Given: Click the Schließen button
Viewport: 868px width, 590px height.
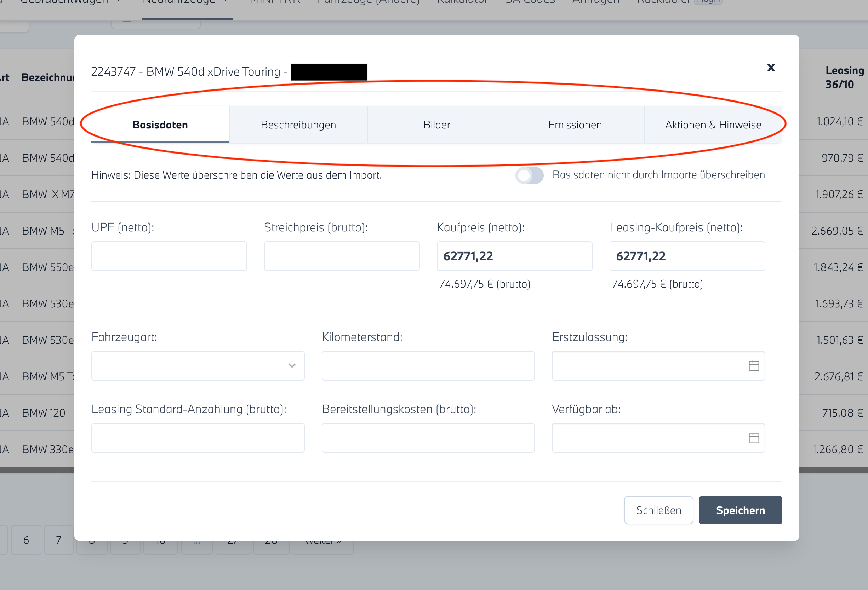Looking at the screenshot, I should [x=658, y=510].
